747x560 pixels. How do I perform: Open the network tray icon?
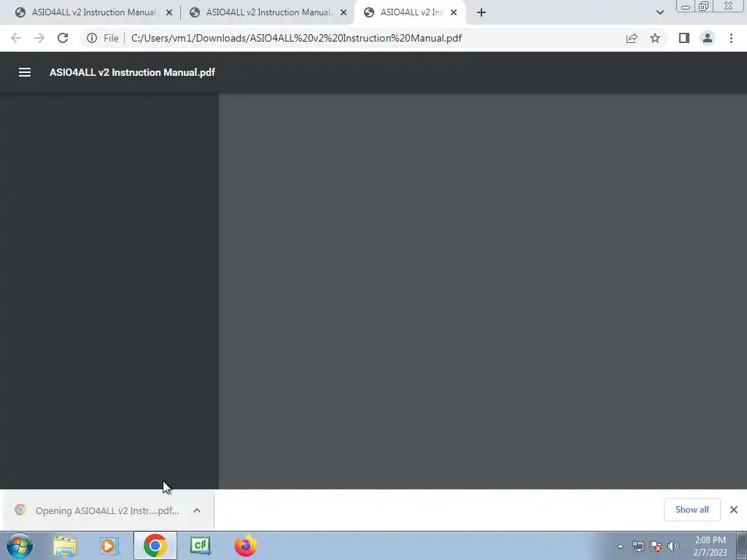638,546
